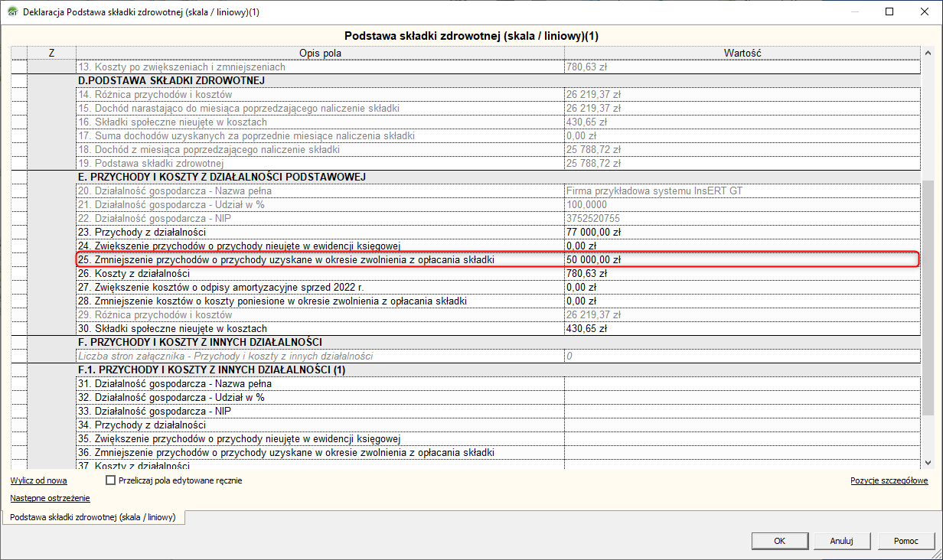Click value 25 788,72 zł in row 19
Viewport: 943px width, 560px height.
742,163
